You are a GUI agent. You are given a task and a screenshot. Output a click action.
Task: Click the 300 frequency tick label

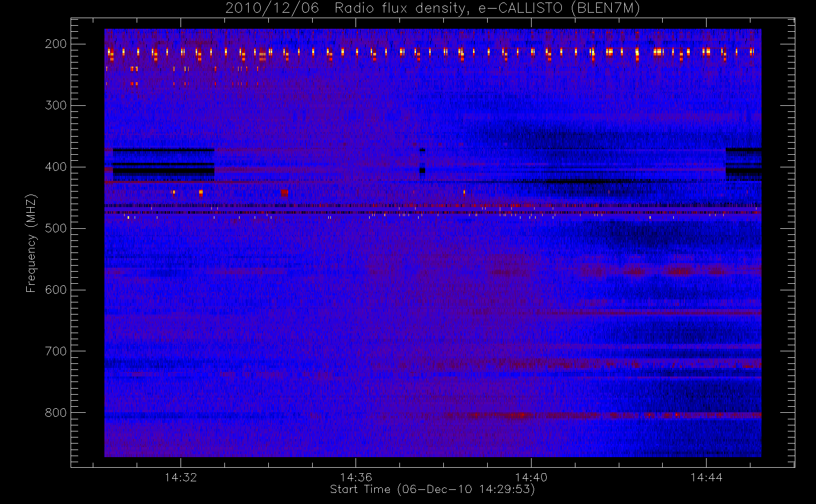56,105
